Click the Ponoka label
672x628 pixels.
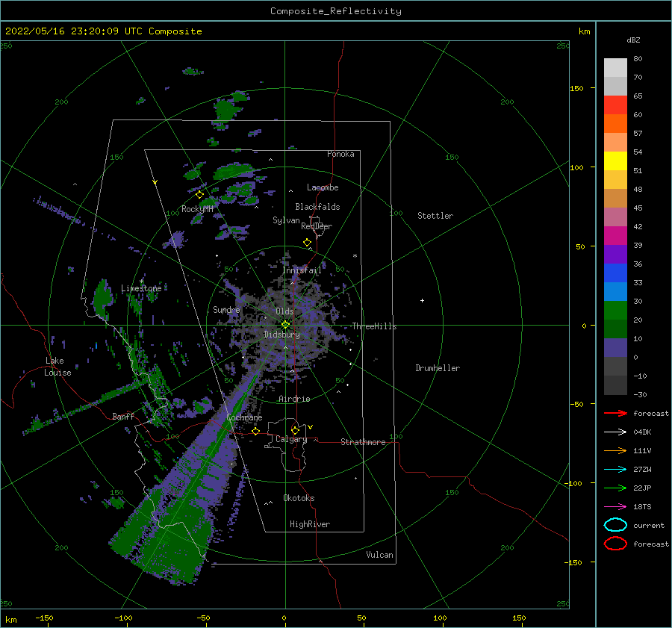click(340, 155)
